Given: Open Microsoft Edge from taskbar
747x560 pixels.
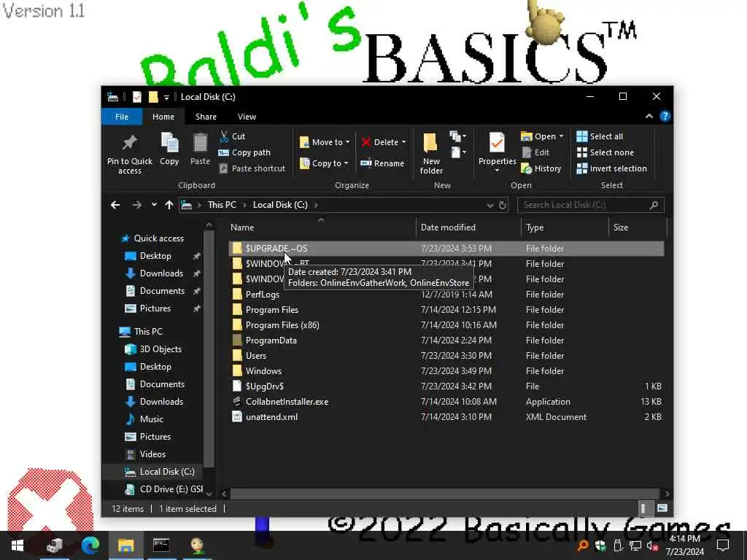Looking at the screenshot, I should 90,545.
